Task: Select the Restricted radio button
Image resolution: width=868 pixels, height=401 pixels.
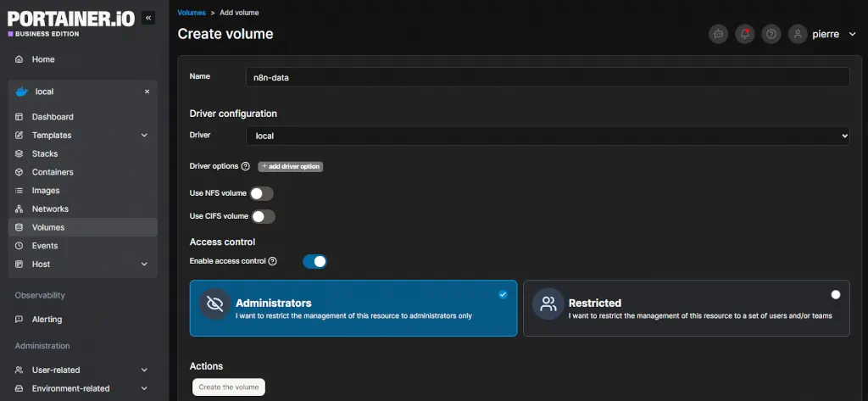Action: point(836,295)
